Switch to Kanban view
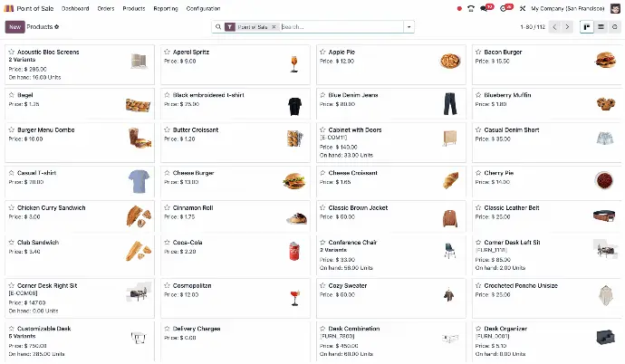Screen dimensions: 625x364 (x=587, y=27)
